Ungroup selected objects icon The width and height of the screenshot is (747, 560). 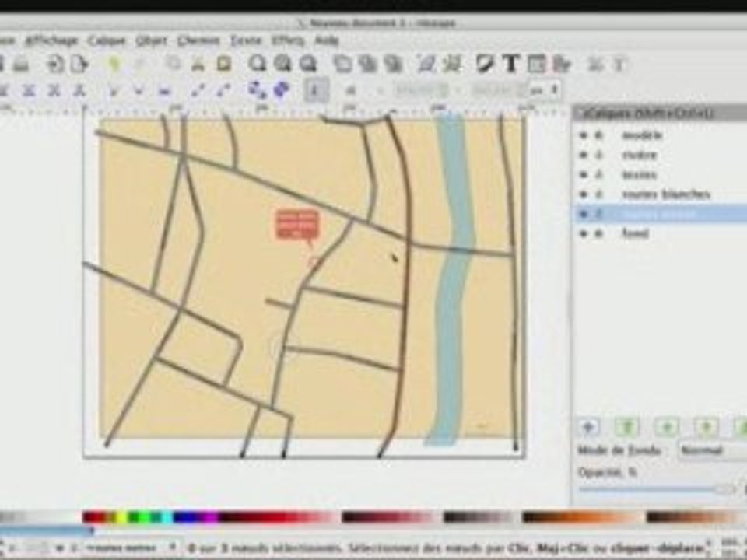point(452,63)
